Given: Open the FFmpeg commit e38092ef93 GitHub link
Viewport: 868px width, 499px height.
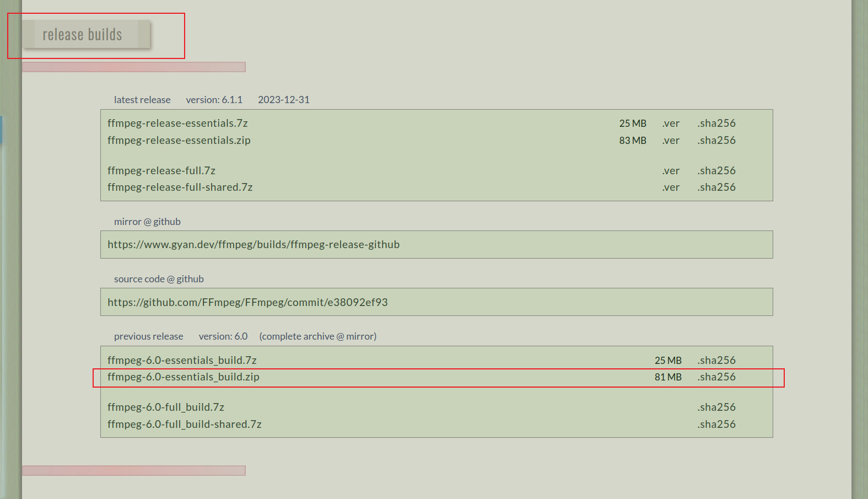Looking at the screenshot, I should click(x=247, y=302).
